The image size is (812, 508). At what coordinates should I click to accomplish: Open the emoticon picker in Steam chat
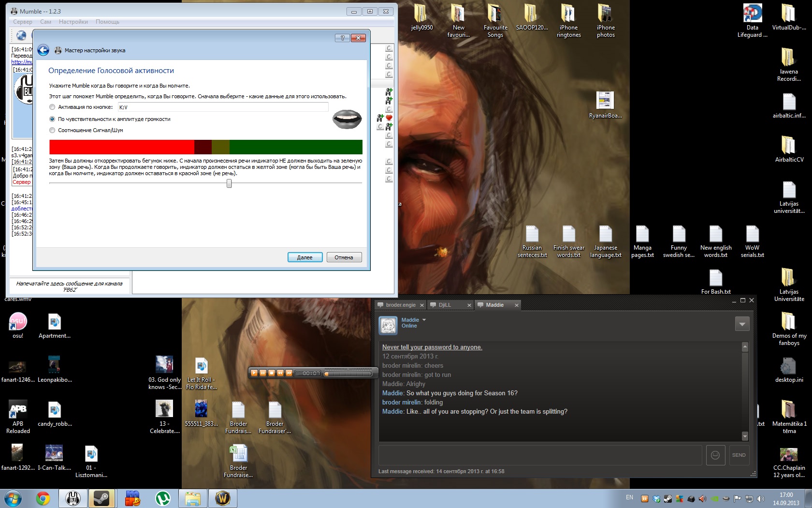pos(715,455)
